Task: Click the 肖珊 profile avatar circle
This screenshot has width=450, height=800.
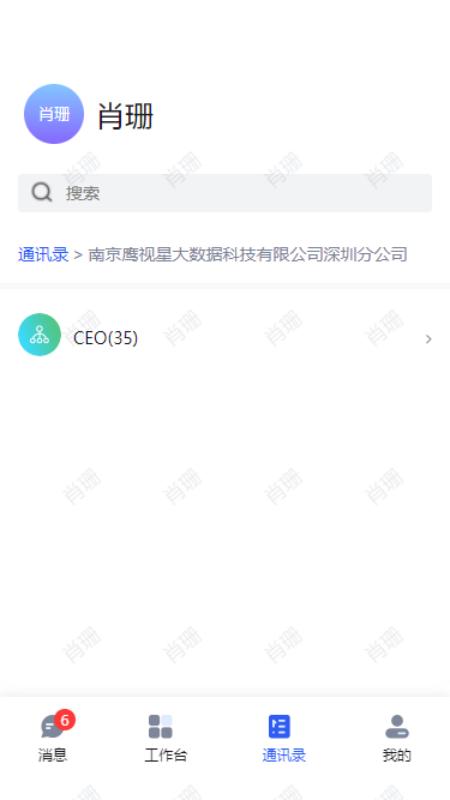Action: pos(54,114)
